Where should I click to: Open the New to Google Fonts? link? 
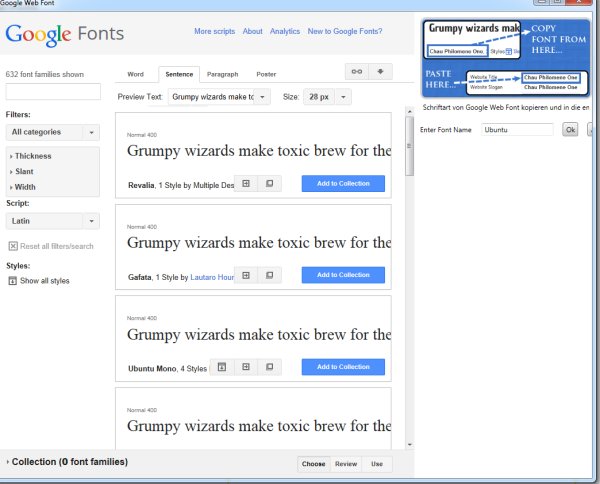[345, 31]
